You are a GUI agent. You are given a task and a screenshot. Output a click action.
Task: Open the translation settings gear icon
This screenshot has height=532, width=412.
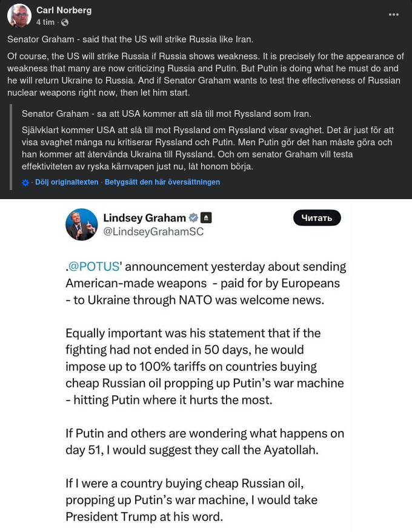[x=24, y=182]
